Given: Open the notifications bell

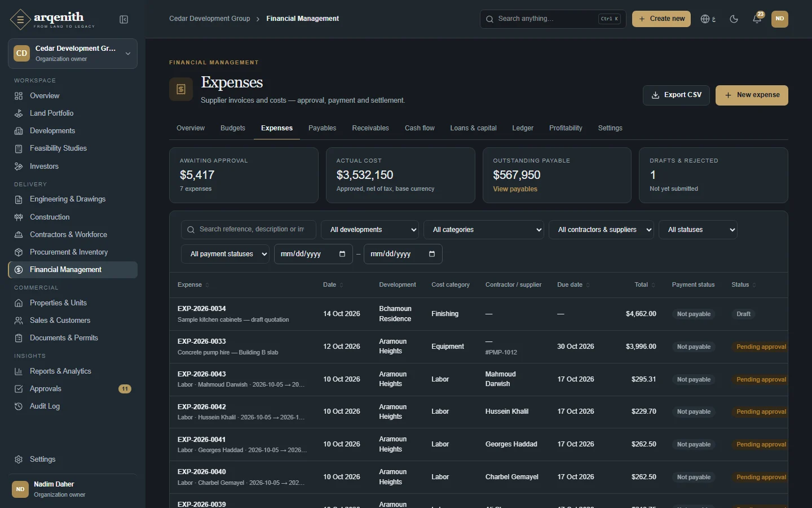Looking at the screenshot, I should [x=757, y=19].
